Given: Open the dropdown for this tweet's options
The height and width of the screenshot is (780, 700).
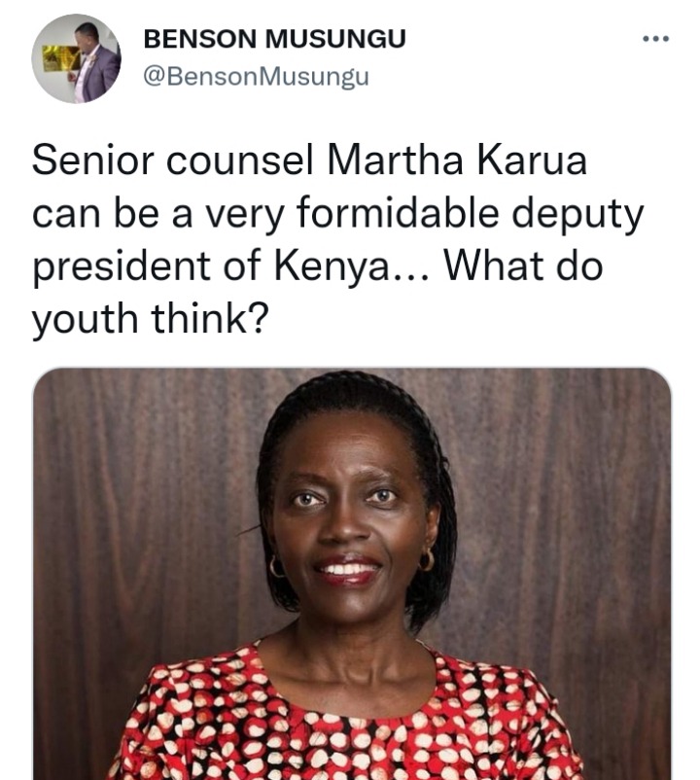Looking at the screenshot, I should (x=655, y=39).
